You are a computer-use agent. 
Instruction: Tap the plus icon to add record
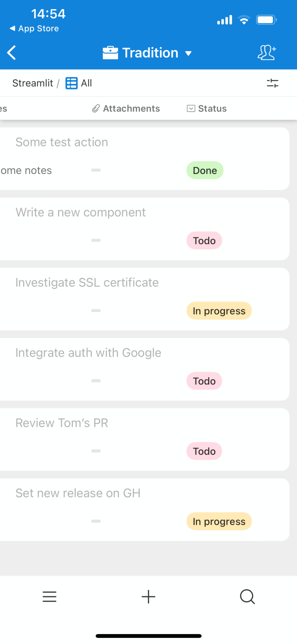[x=148, y=597]
